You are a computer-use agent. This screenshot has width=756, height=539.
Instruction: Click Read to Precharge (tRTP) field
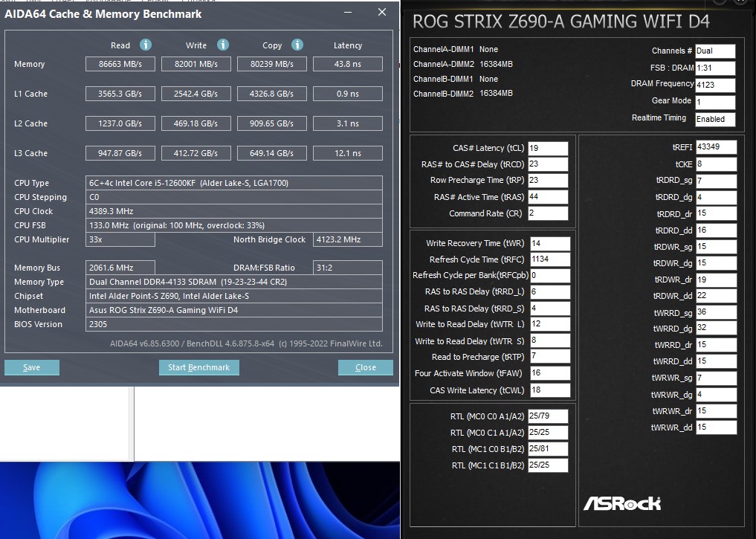coord(550,356)
